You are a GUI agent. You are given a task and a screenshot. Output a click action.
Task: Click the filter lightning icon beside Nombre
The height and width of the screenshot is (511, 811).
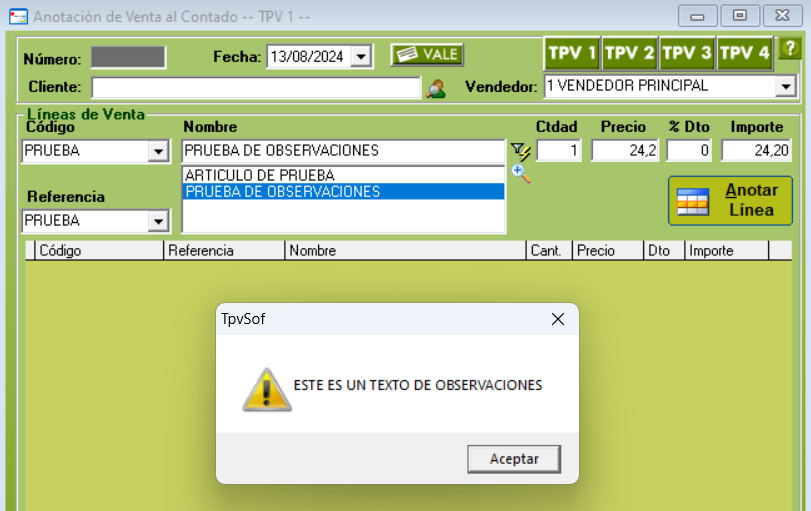pyautogui.click(x=520, y=152)
